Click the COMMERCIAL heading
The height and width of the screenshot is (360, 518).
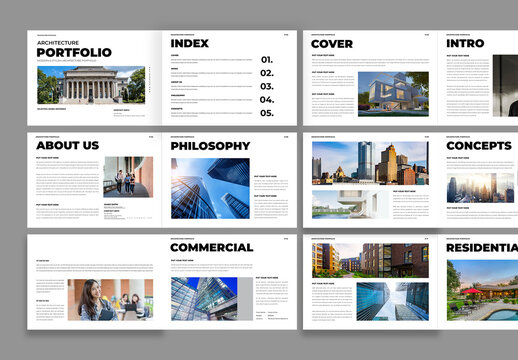point(212,247)
